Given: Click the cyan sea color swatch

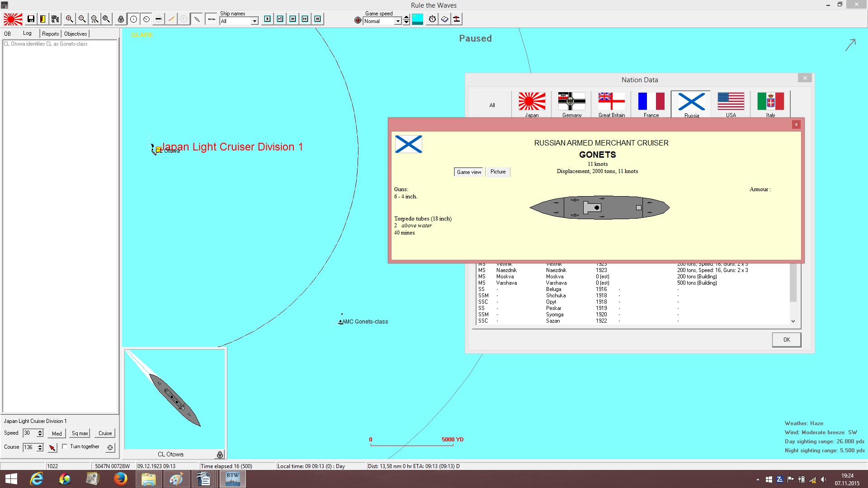Looking at the screenshot, I should tap(418, 19).
